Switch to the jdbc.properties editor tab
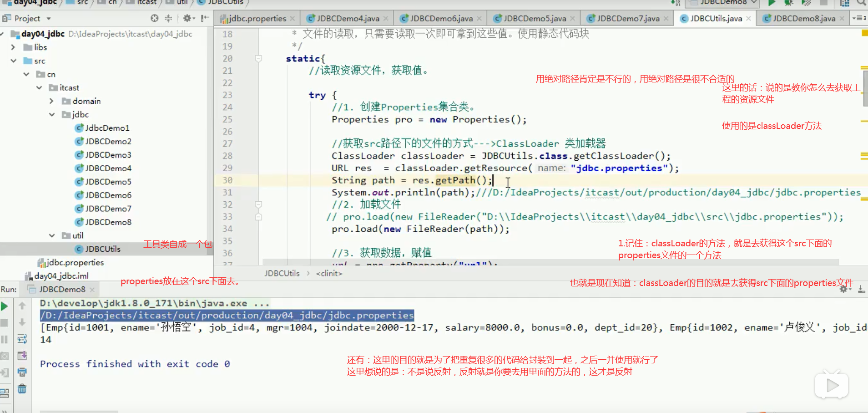 point(257,19)
